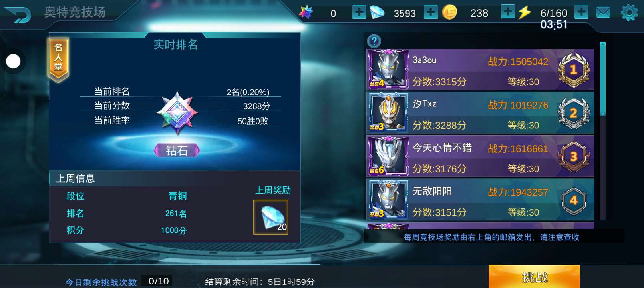644x288 pixels.
Task: Add energy with plus next to 6/160
Action: click(x=582, y=12)
